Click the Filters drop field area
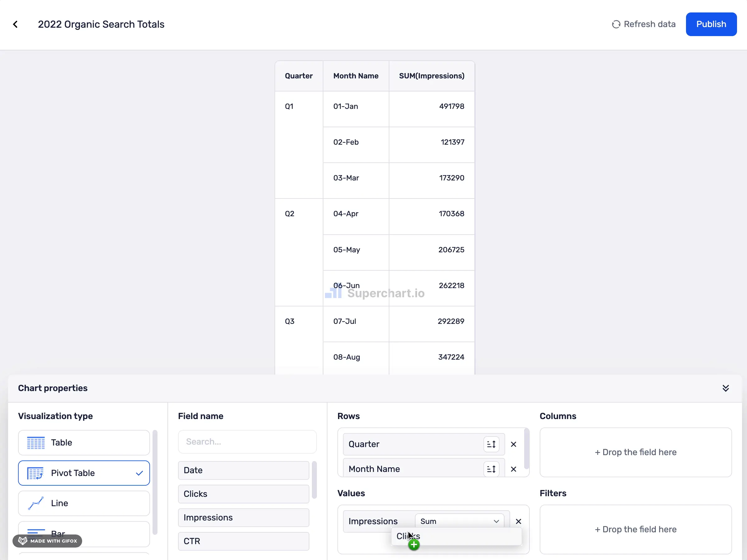Image resolution: width=747 pixels, height=560 pixels. pos(636,529)
